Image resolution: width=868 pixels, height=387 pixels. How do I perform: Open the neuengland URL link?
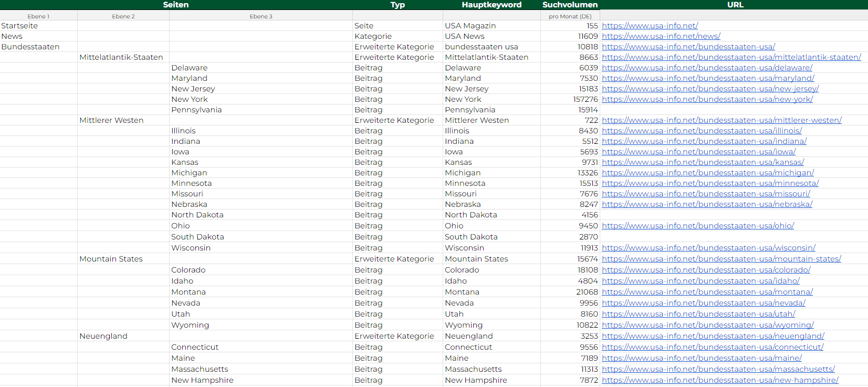[x=713, y=336]
